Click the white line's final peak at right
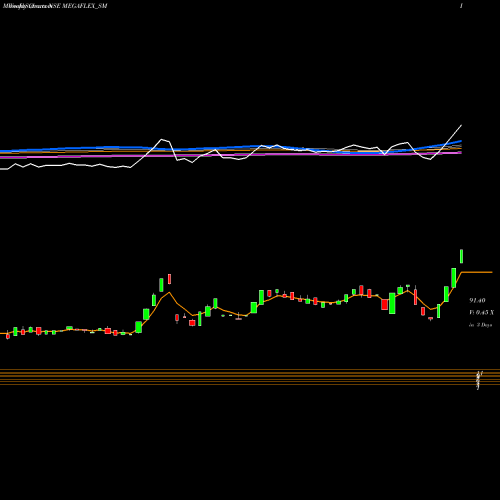Screen dimensions: 500x500 click(x=461, y=125)
